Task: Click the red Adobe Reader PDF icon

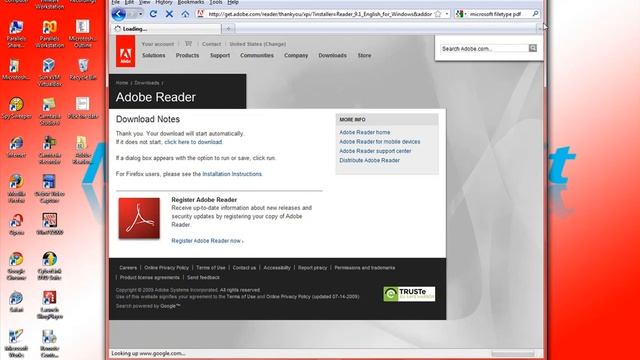Action: click(139, 218)
